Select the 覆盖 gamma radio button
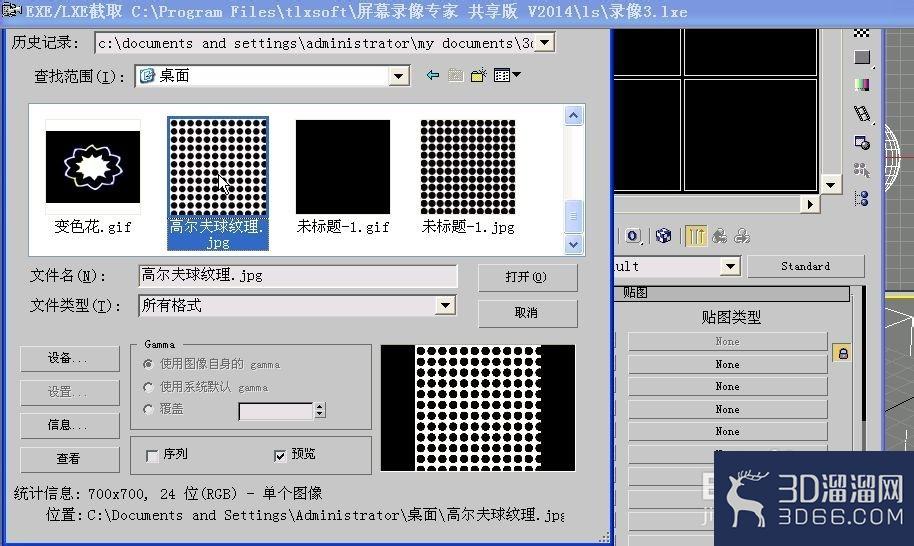 point(148,409)
